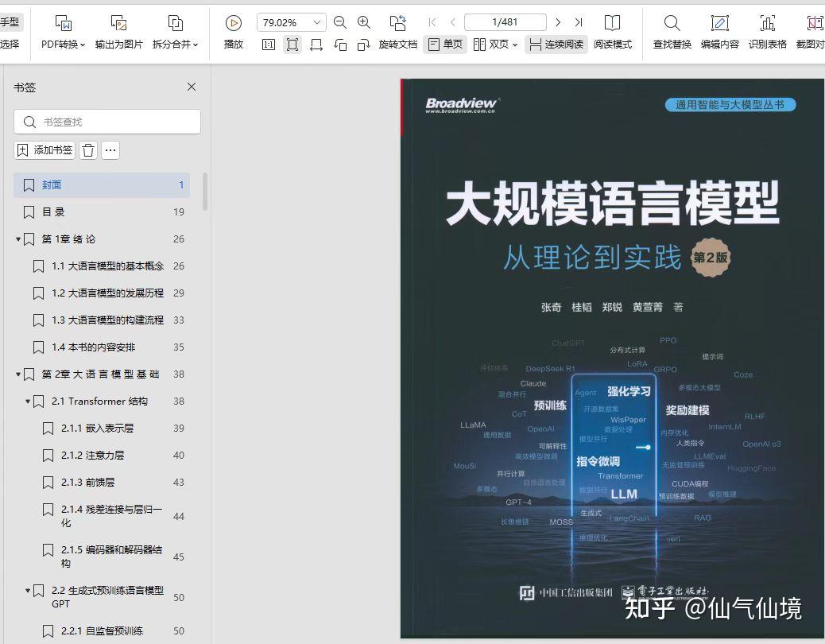Click the 截图 screenshot tool

tap(810, 32)
